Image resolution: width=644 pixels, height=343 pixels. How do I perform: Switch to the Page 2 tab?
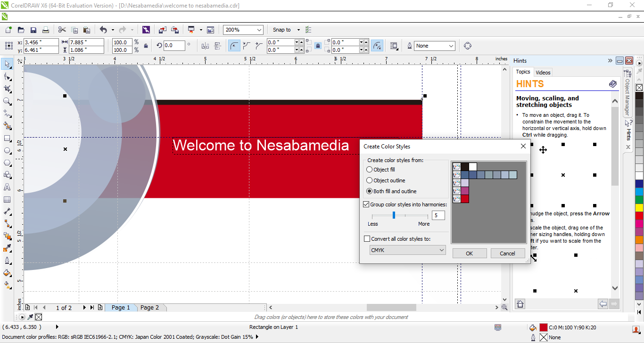coord(150,308)
